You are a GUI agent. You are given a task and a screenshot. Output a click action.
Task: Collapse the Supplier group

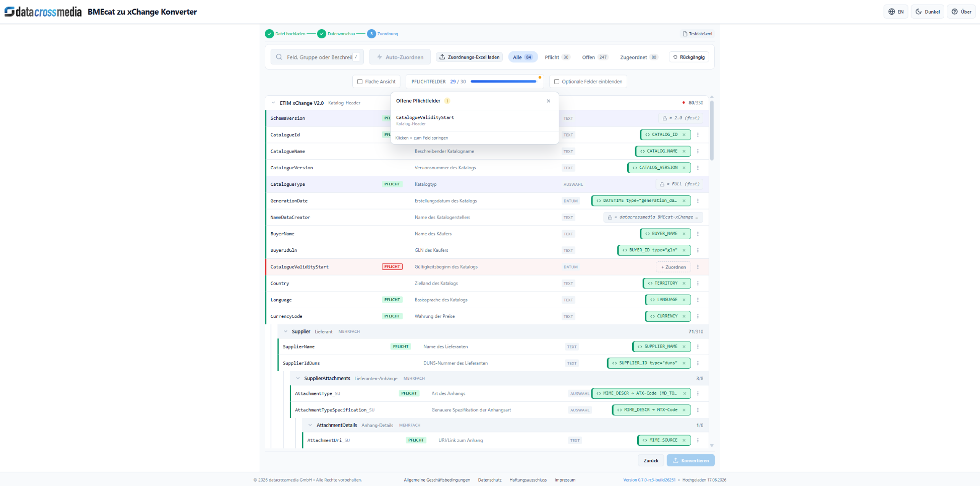point(285,331)
